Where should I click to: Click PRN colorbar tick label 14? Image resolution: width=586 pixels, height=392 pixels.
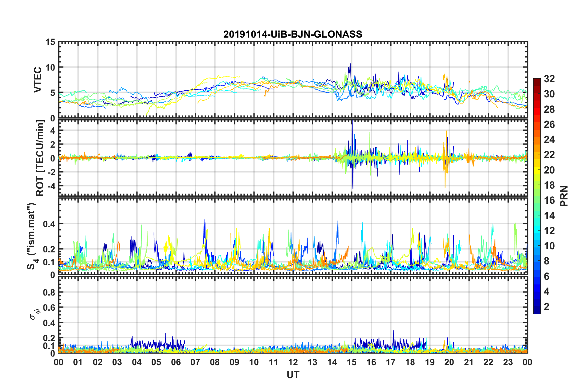point(549,216)
